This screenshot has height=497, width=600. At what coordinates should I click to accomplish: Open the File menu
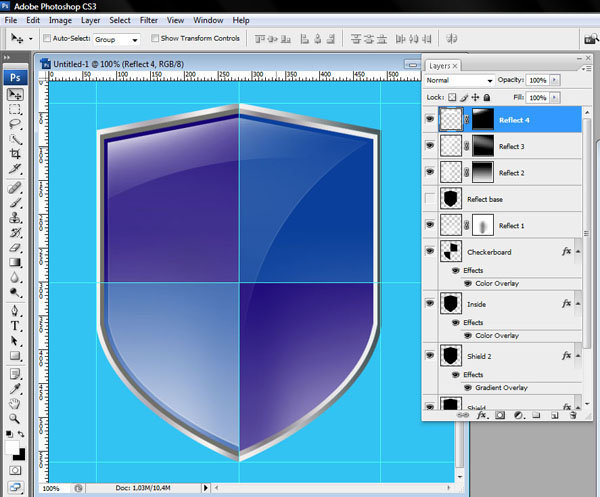pyautogui.click(x=11, y=20)
